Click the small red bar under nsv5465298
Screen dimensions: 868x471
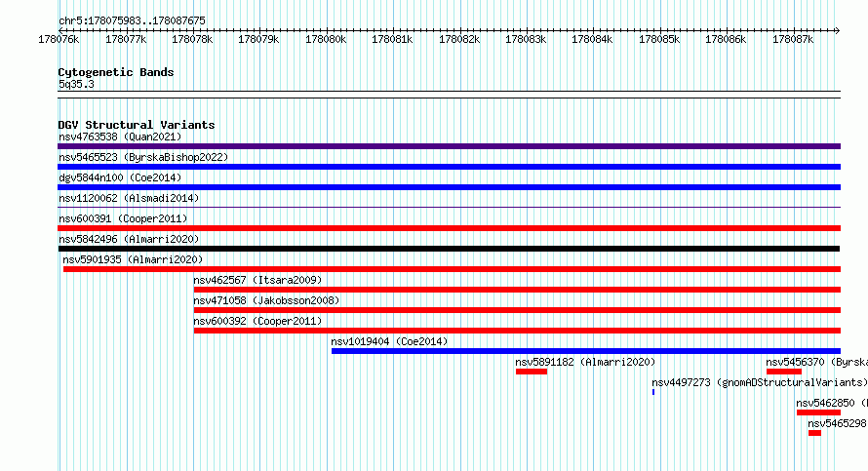tap(814, 433)
